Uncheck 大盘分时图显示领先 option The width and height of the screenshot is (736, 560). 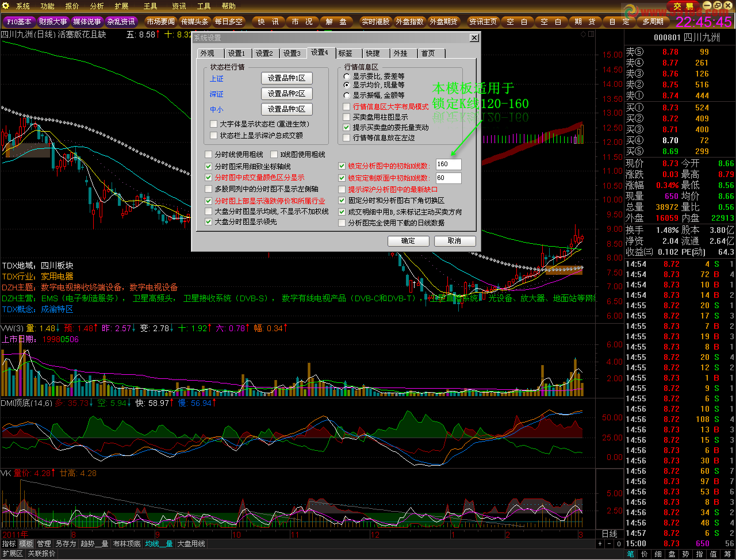(209, 222)
